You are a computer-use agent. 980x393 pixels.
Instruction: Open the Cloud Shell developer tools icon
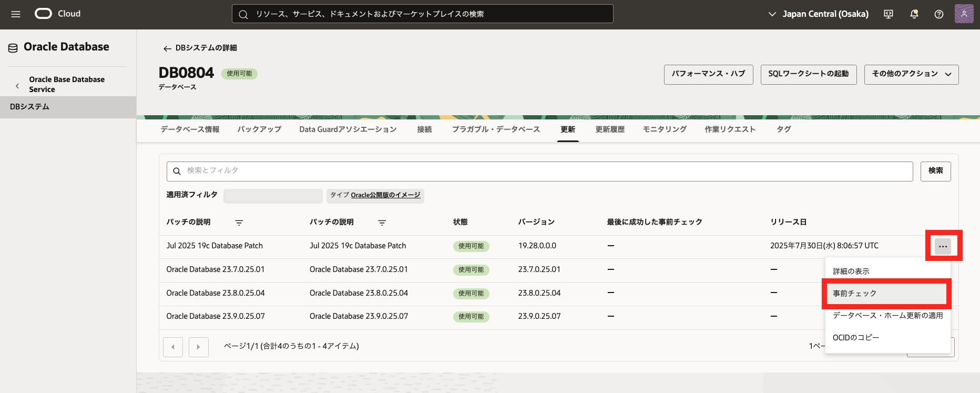click(x=889, y=14)
